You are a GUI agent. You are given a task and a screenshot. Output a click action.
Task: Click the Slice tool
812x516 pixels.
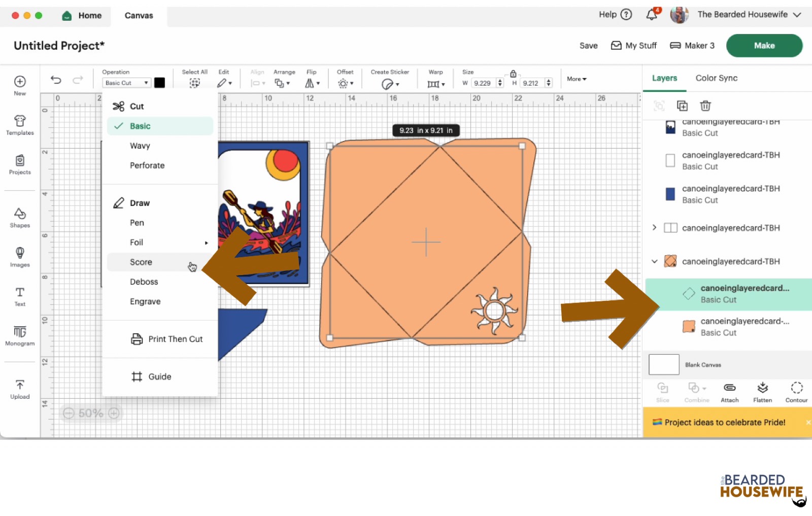[663, 393]
